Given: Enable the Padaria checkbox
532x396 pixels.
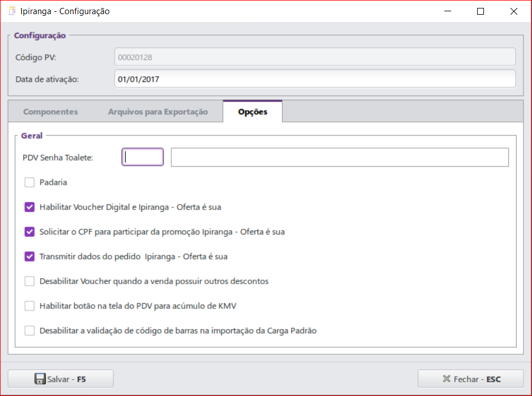Looking at the screenshot, I should pyautogui.click(x=29, y=182).
